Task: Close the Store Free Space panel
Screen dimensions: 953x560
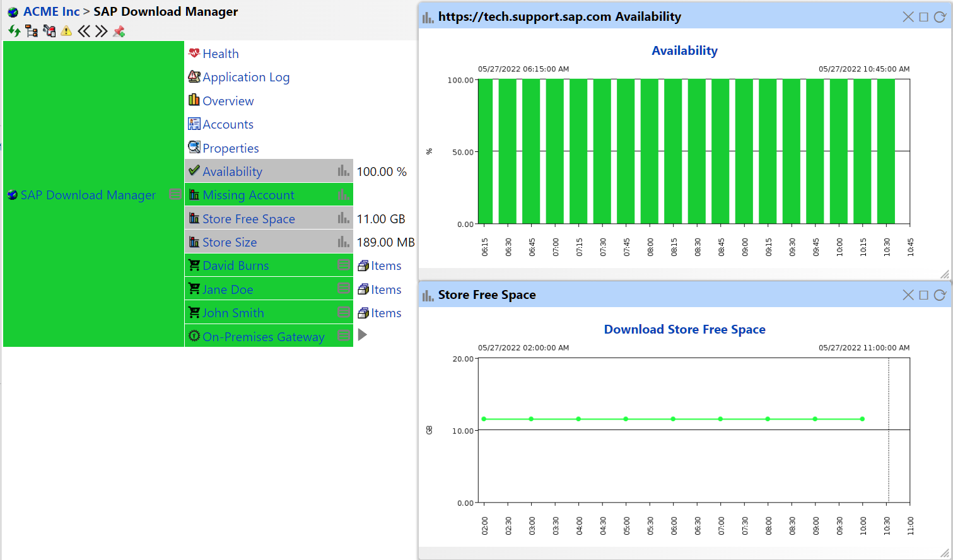Action: (x=908, y=295)
